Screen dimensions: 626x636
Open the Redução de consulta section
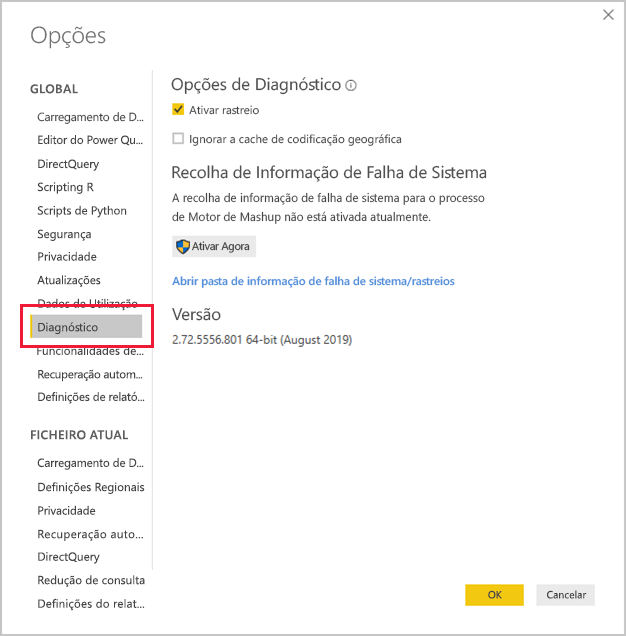click(91, 580)
